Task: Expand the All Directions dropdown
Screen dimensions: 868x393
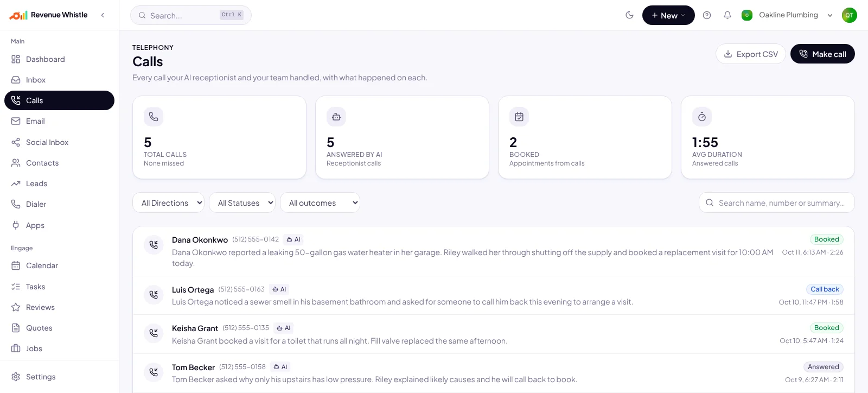Action: pos(168,202)
